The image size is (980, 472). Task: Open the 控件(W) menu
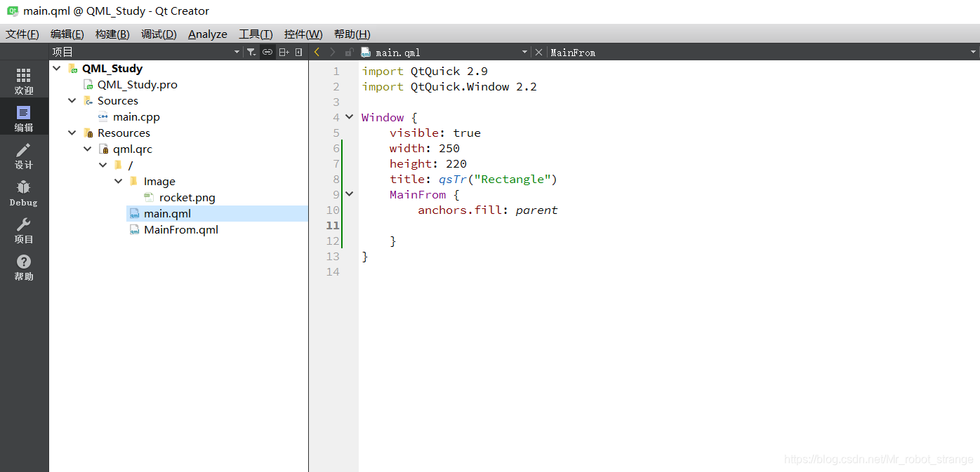click(x=303, y=34)
